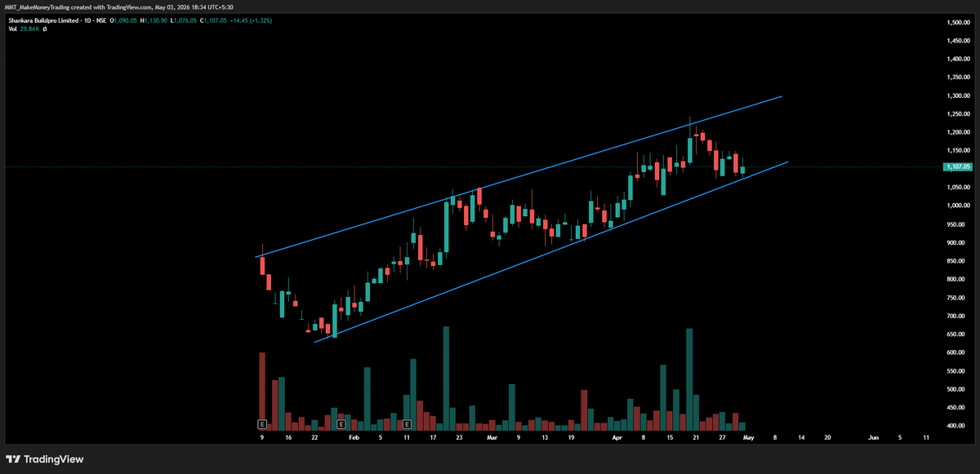Click the 1,150.00 price axis label
Viewport: 980px width, 474px height.
[x=959, y=151]
